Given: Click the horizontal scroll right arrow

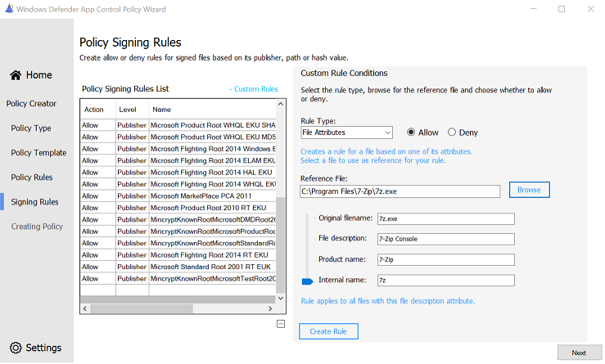Looking at the screenshot, I should 272,309.
